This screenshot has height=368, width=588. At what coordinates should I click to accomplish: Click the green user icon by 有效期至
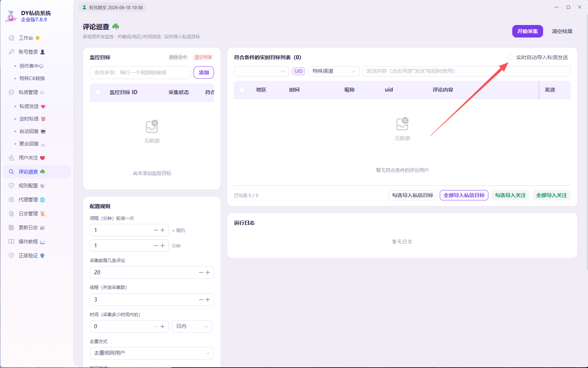[x=85, y=7]
